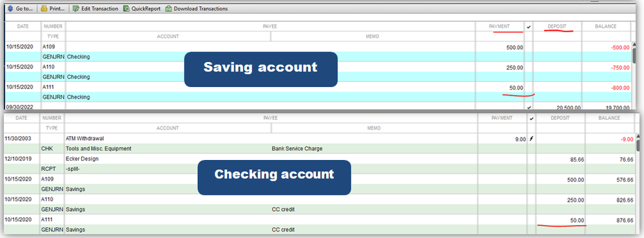Click A111 number in checking register
This screenshot has height=238, width=644.
point(48,220)
